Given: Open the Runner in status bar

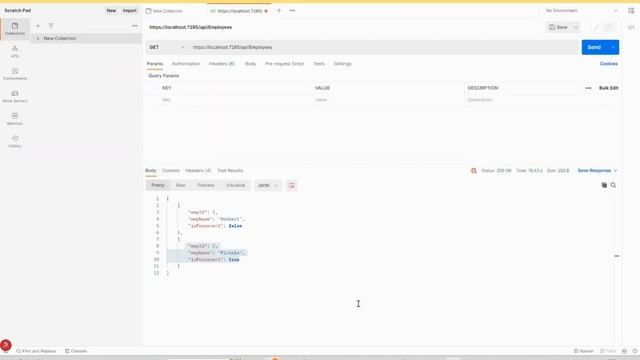Looking at the screenshot, I should pos(584,351).
